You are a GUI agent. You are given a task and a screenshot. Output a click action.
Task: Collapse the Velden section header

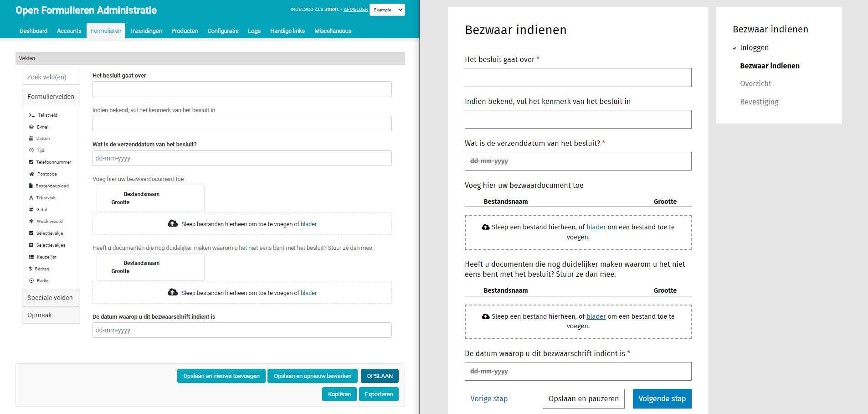(x=210, y=58)
